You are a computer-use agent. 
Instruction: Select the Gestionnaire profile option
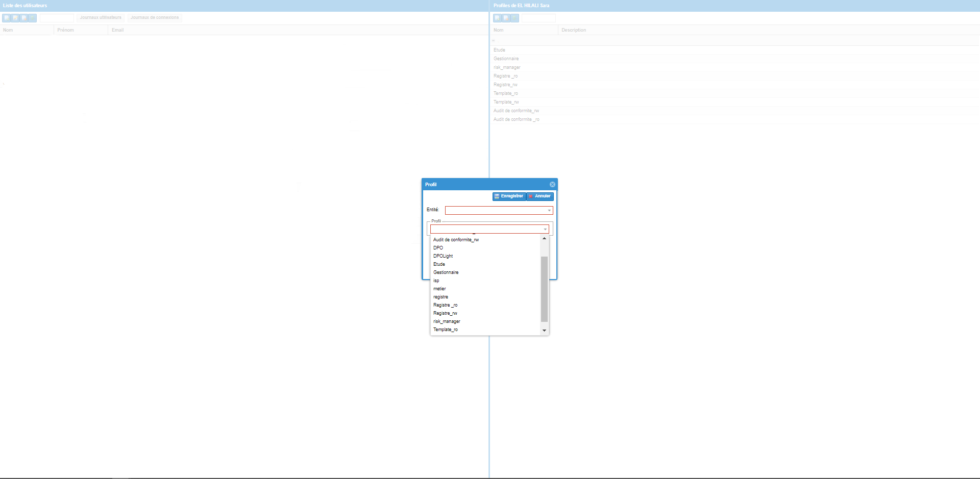point(446,272)
